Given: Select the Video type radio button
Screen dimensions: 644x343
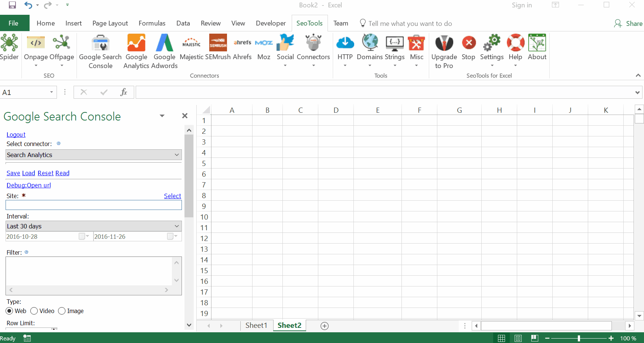Looking at the screenshot, I should point(34,311).
